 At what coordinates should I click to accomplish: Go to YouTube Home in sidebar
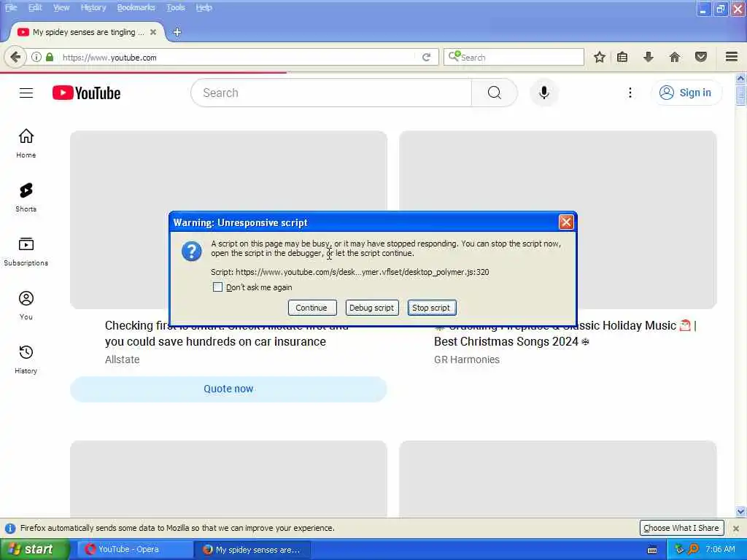point(26,144)
